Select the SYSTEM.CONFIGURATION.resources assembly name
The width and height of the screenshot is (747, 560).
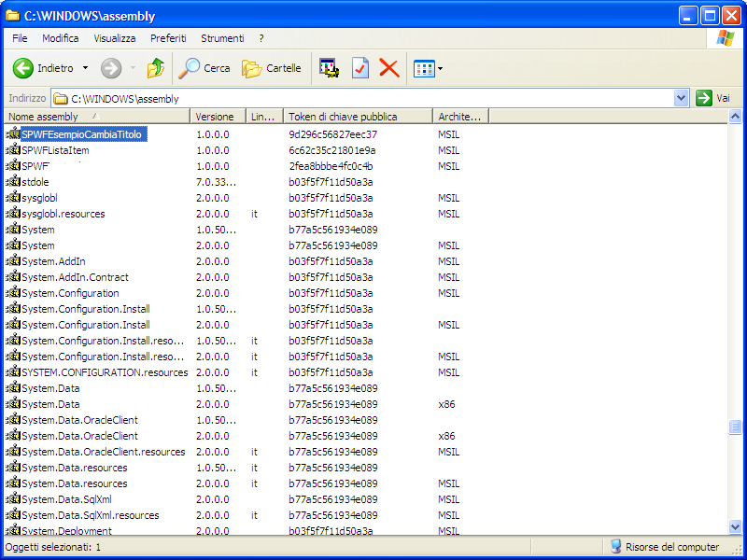105,372
